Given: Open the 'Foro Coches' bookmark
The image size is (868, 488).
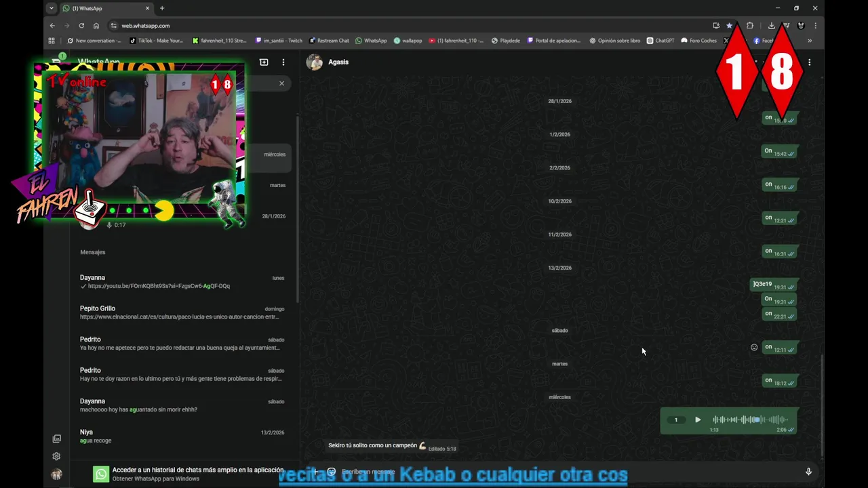Looking at the screenshot, I should pos(699,41).
